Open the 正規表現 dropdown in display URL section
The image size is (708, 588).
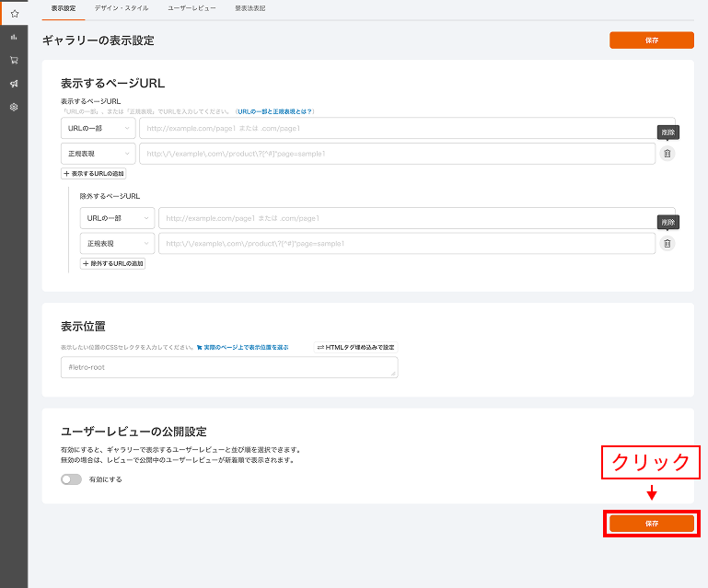pyautogui.click(x=98, y=154)
